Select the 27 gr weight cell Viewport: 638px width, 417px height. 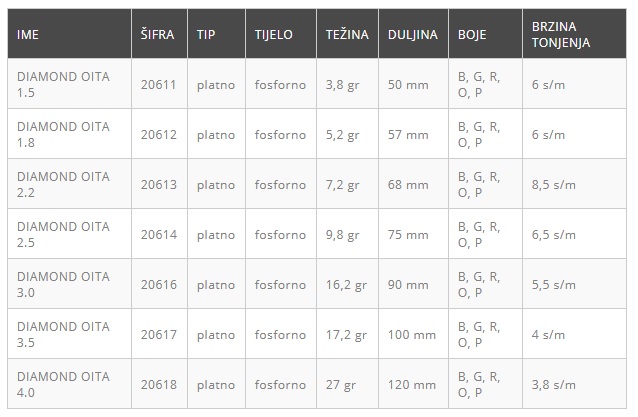click(340, 384)
